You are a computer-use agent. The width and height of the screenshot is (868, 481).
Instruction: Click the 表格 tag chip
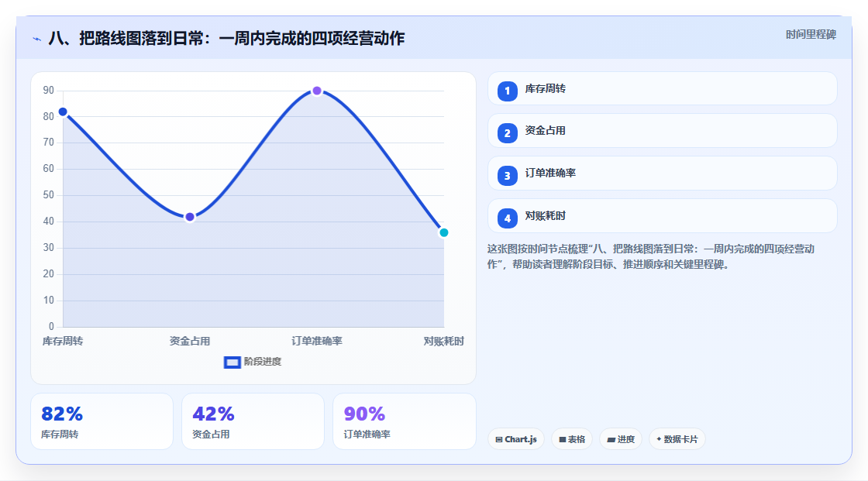coord(572,439)
